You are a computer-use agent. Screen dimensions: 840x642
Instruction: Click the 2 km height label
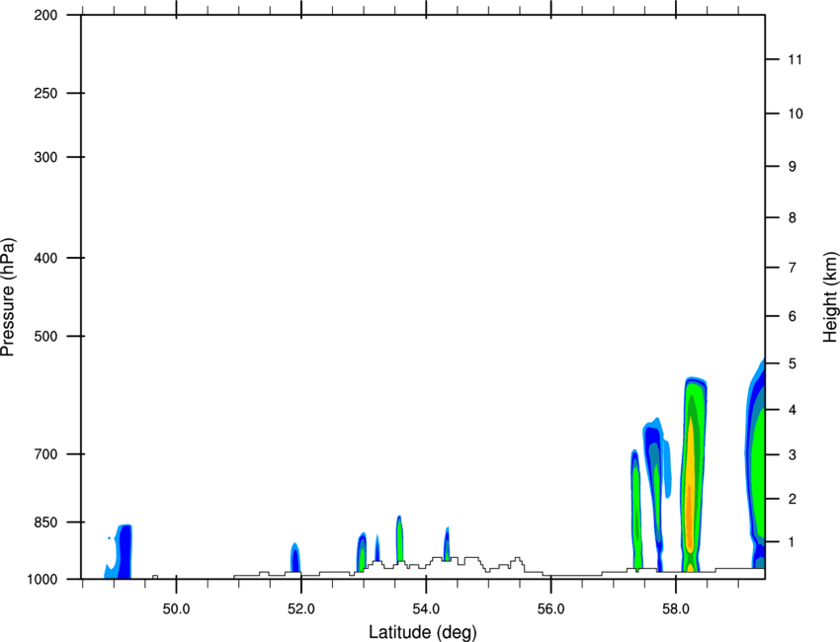coord(793,499)
